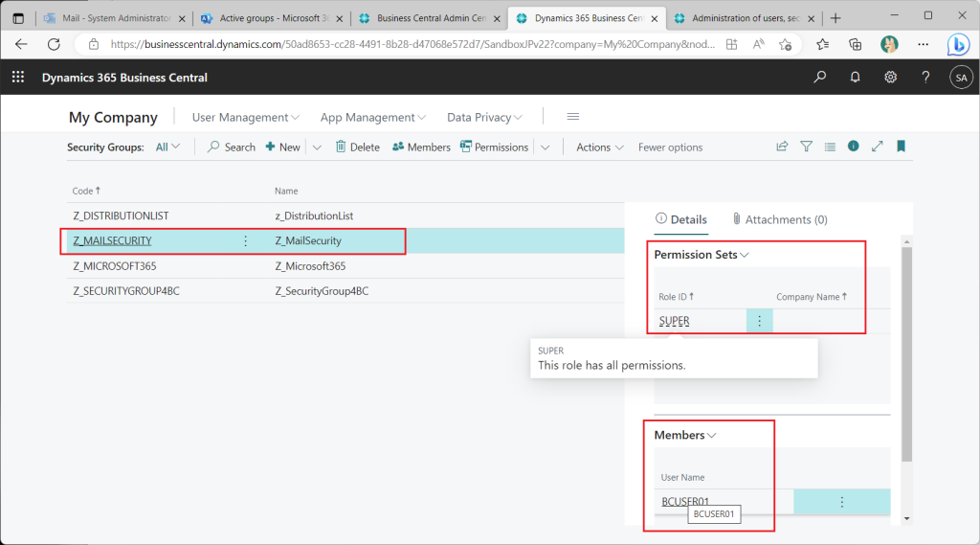
Task: Click the share page icon
Action: point(782,147)
